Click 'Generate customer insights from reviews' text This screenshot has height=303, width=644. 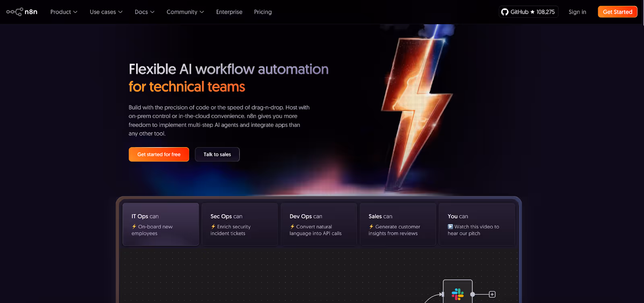click(x=394, y=230)
